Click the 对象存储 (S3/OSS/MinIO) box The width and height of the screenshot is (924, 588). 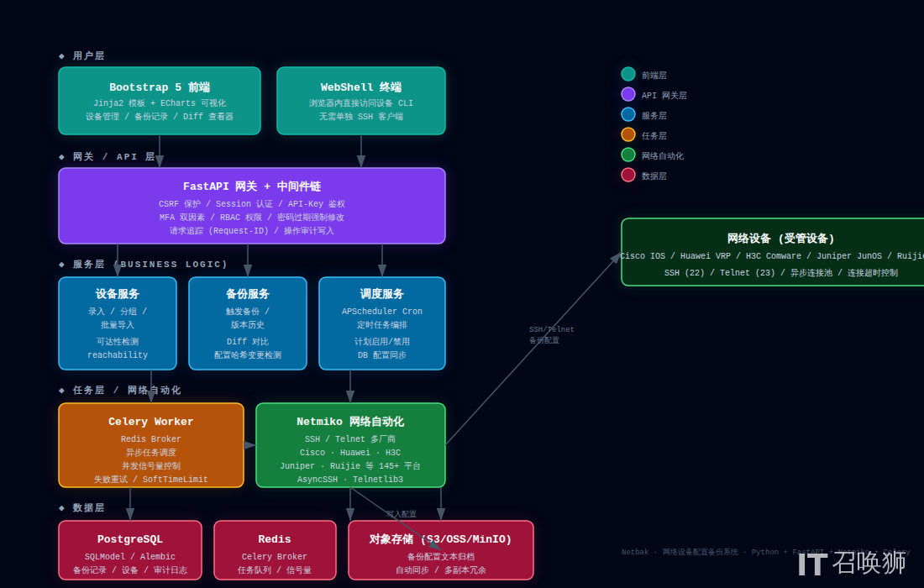[441, 550]
